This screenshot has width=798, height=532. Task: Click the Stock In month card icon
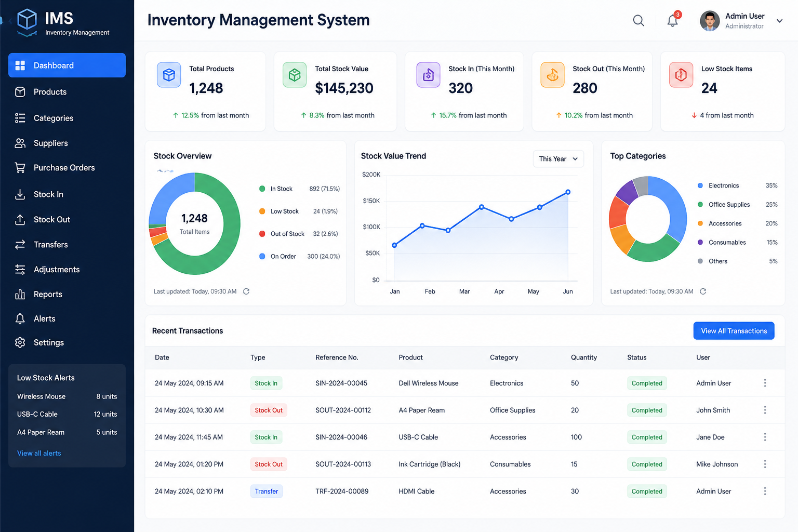pyautogui.click(x=428, y=75)
